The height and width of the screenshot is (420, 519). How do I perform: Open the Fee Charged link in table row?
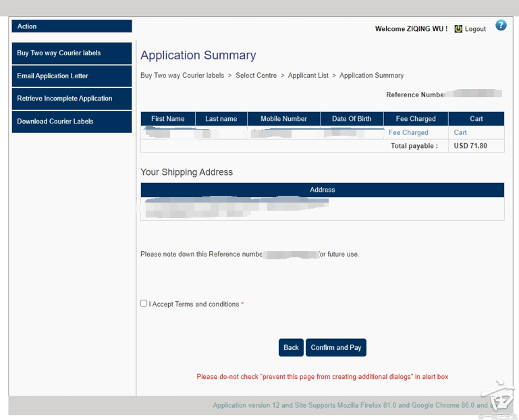(x=408, y=133)
